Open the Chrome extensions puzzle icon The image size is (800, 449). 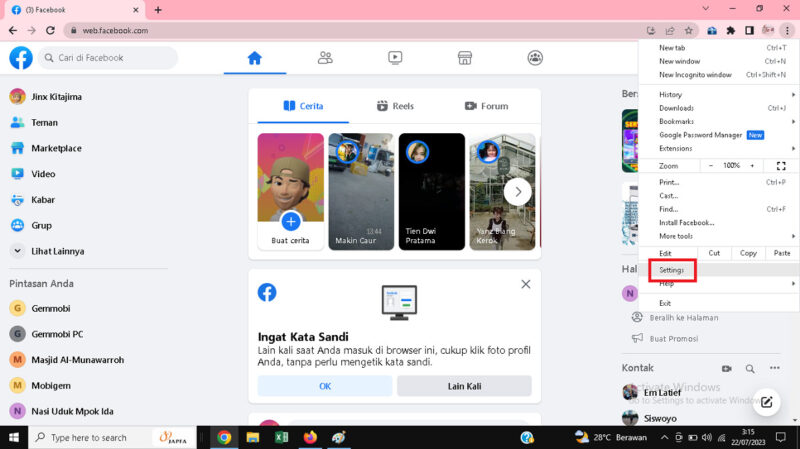[731, 31]
